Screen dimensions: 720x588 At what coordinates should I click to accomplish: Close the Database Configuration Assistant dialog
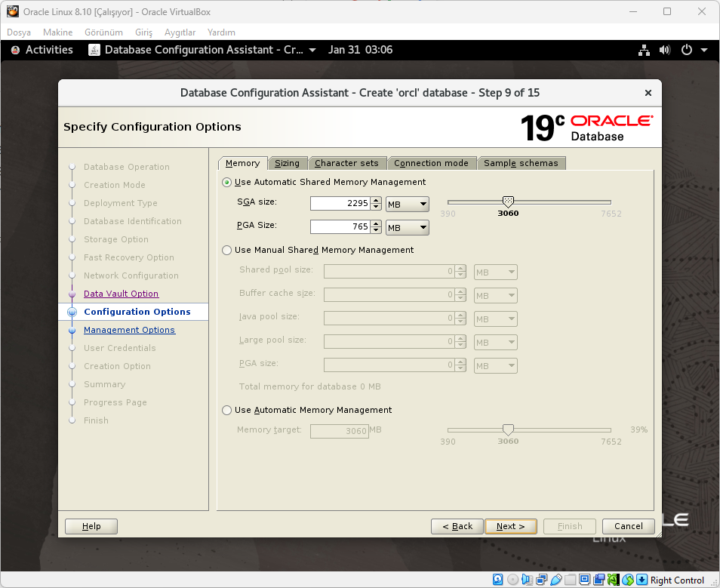click(x=648, y=93)
